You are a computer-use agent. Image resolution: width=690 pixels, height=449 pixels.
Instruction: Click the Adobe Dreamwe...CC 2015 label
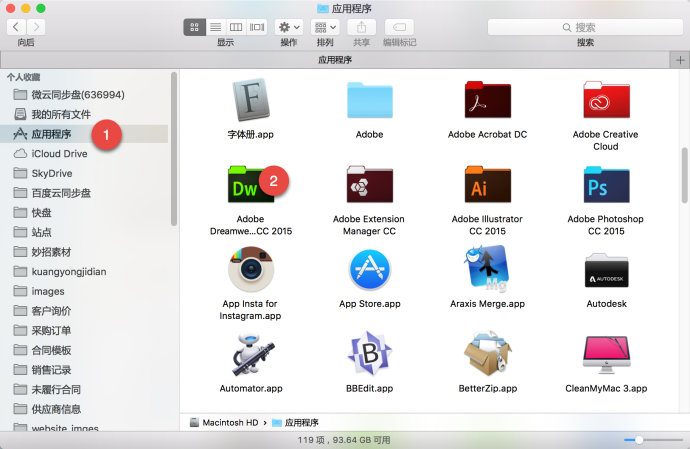pyautogui.click(x=251, y=225)
